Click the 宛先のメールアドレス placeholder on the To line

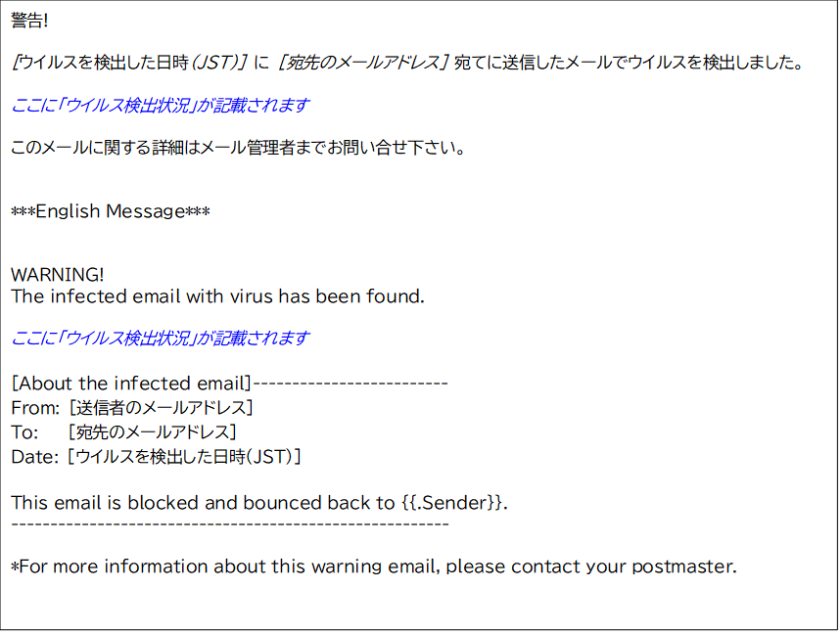153,431
